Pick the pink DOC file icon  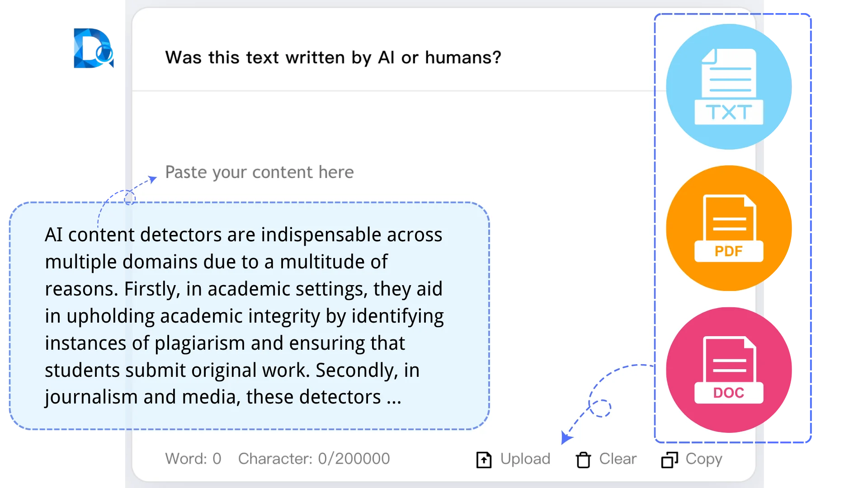point(728,370)
